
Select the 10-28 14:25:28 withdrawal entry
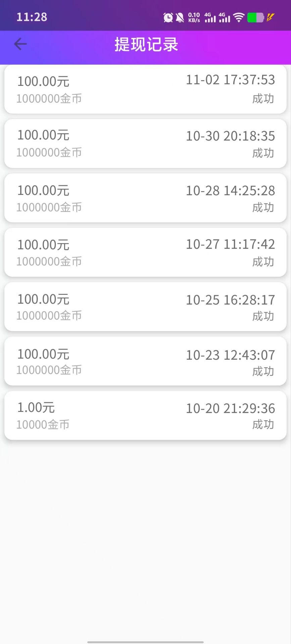pos(145,198)
